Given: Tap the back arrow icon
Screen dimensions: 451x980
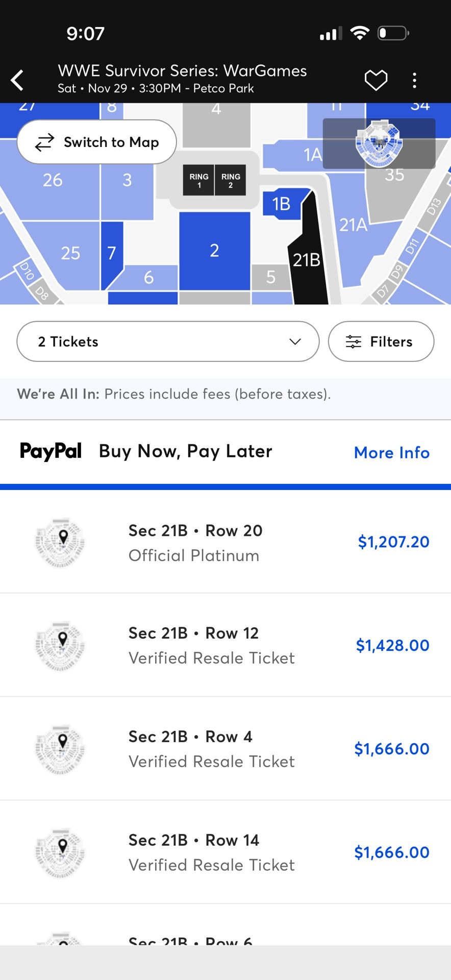Looking at the screenshot, I should pos(18,80).
